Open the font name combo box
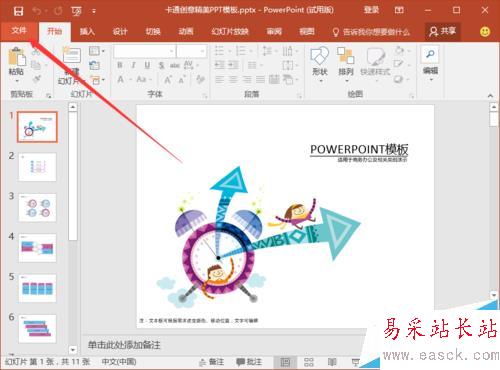 click(x=144, y=51)
